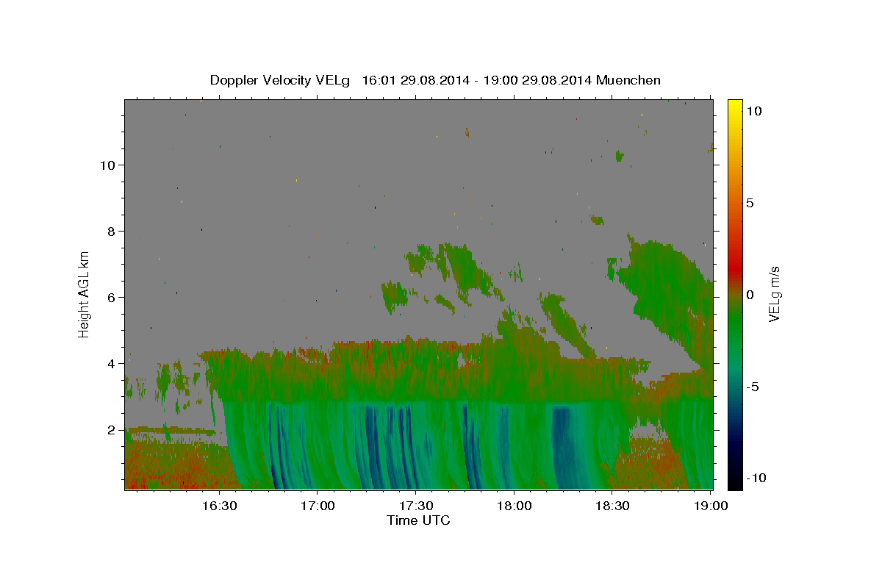Click the 'Muenchen' location label in the title
Screen dimensions: 882x588
click(x=628, y=79)
